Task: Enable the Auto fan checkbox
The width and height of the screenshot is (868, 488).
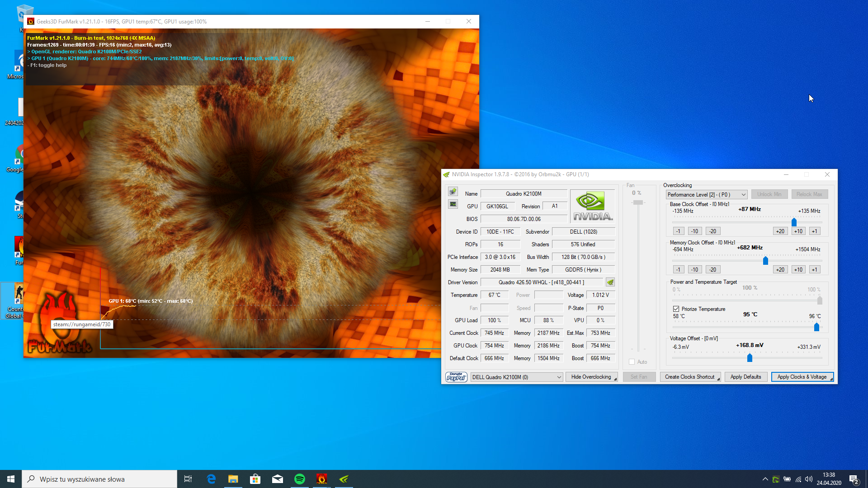Action: pyautogui.click(x=632, y=362)
